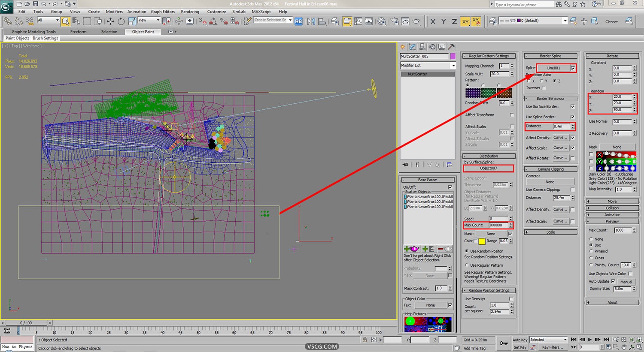644x352 pixels.
Task: Select the Select and Link tool
Action: 7,21
